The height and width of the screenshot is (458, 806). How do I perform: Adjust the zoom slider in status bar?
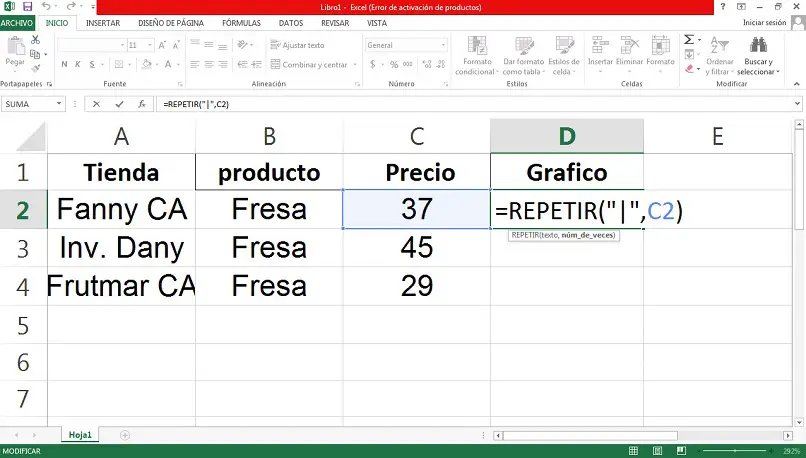point(735,451)
